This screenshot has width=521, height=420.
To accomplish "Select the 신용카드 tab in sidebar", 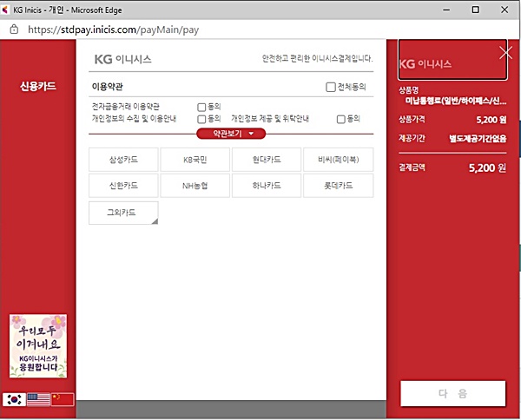I will pos(38,86).
